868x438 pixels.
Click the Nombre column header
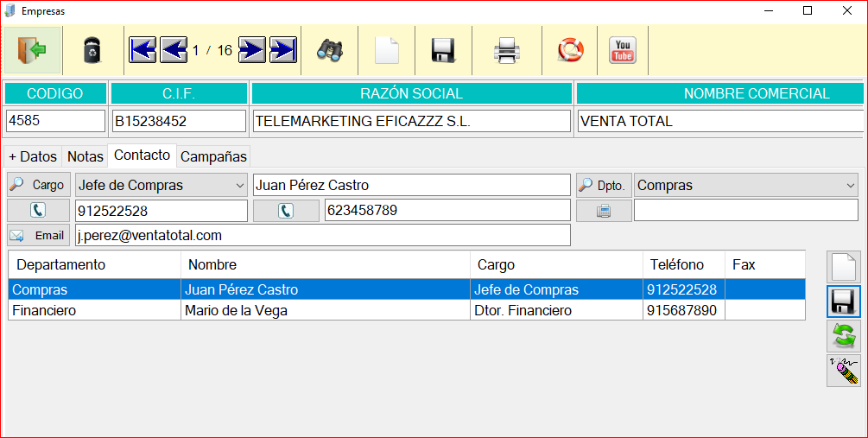(326, 264)
